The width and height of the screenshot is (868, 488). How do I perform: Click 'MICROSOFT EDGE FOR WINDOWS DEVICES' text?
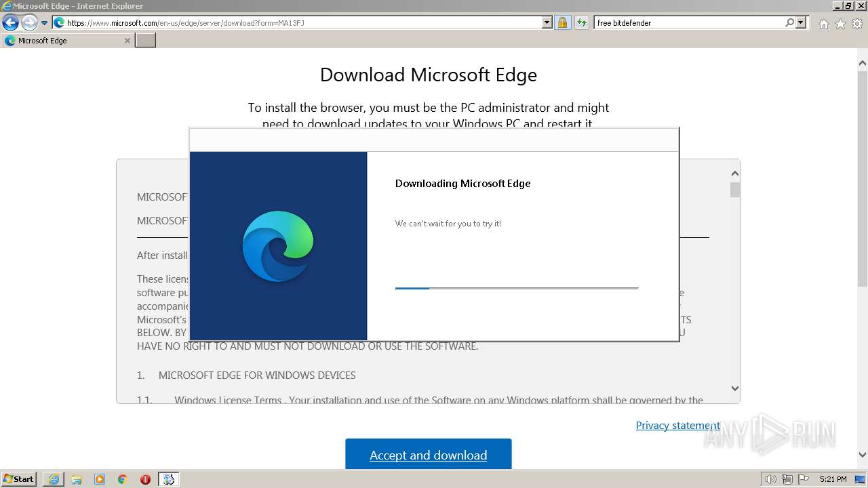257,375
